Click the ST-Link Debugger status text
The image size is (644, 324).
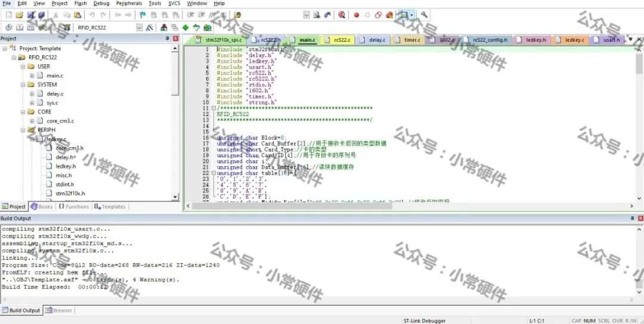point(425,320)
